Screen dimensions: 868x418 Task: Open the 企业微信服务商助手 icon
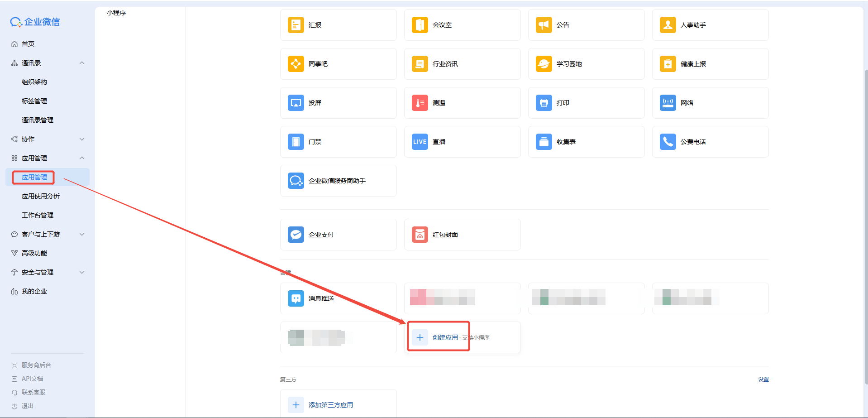pos(296,181)
